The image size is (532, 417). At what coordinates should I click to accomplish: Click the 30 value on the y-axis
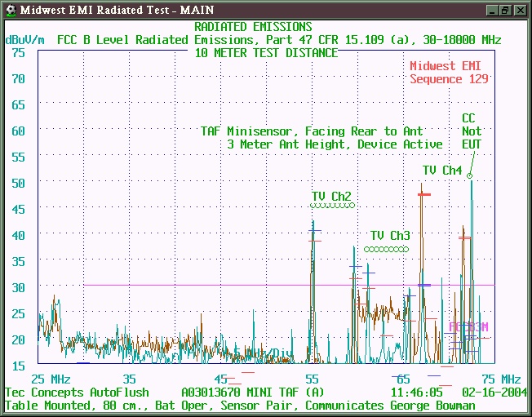click(18, 287)
